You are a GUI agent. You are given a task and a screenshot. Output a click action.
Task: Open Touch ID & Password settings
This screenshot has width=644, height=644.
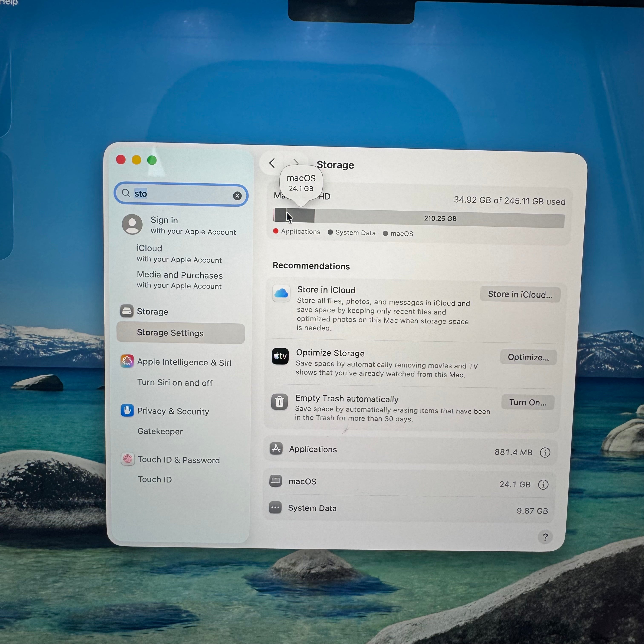pyautogui.click(x=179, y=460)
